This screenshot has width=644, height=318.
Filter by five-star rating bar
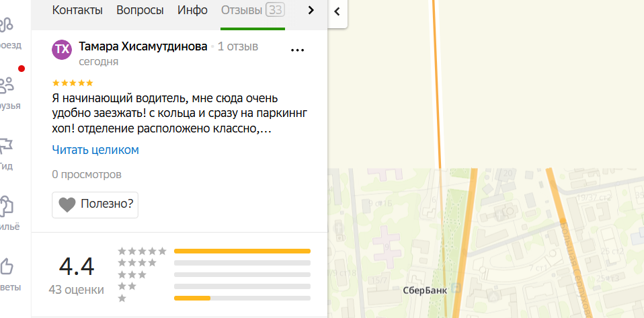[x=242, y=251]
